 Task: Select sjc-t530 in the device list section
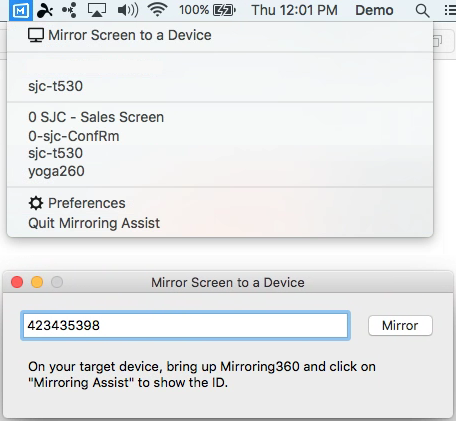coord(220,153)
